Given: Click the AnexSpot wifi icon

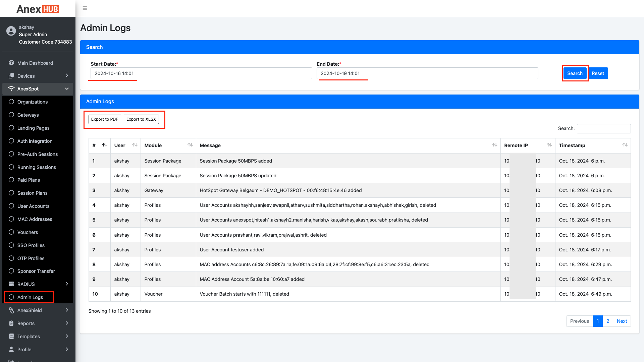Looking at the screenshot, I should pyautogui.click(x=11, y=89).
